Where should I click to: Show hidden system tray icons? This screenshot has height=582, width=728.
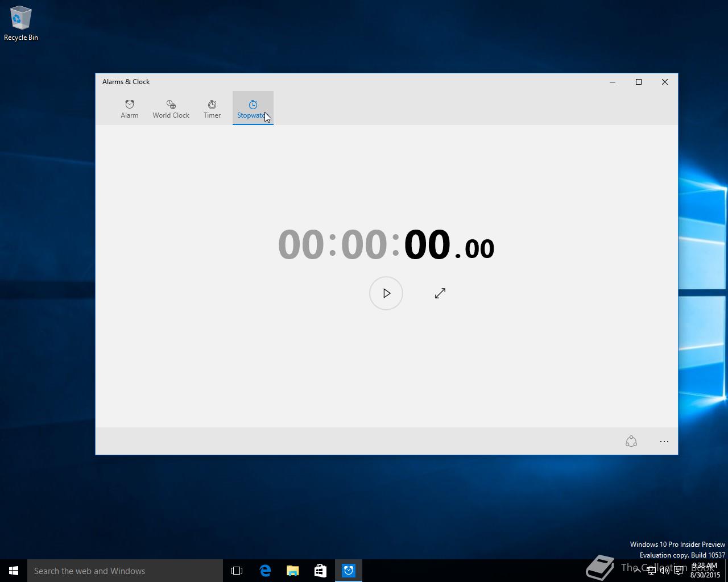pyautogui.click(x=637, y=571)
